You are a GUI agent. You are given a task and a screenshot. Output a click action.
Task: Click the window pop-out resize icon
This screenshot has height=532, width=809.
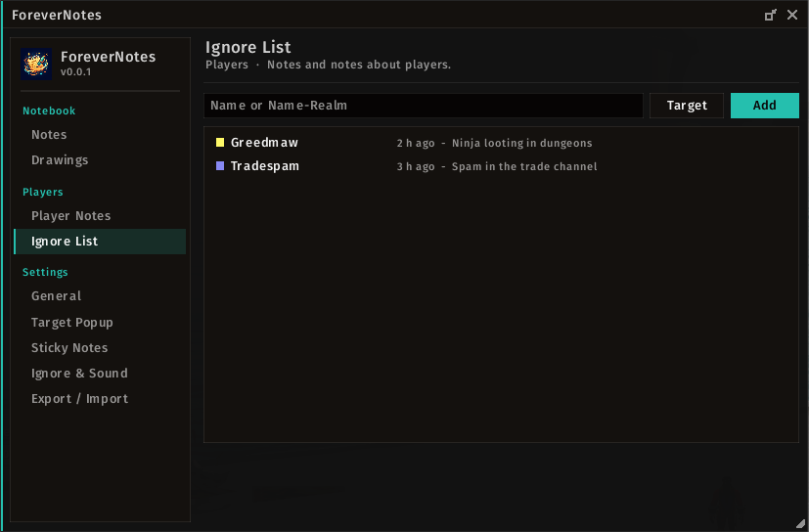pyautogui.click(x=770, y=15)
